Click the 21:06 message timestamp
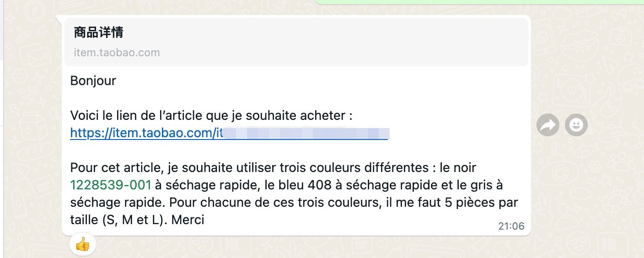 pyautogui.click(x=511, y=226)
